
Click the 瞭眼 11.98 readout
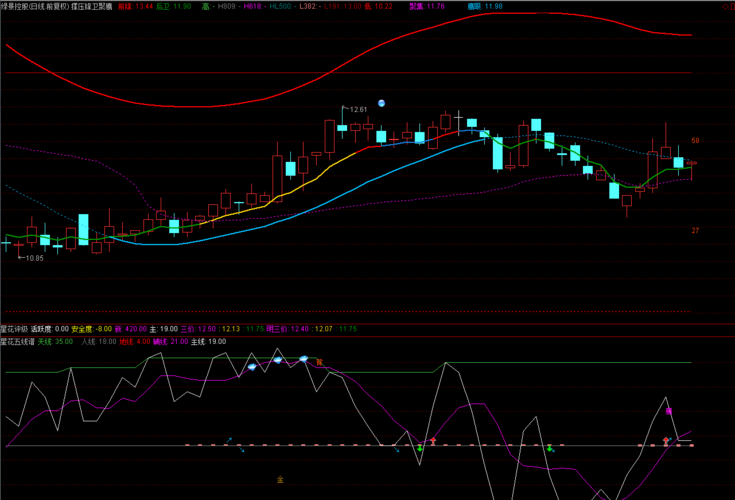(485, 7)
